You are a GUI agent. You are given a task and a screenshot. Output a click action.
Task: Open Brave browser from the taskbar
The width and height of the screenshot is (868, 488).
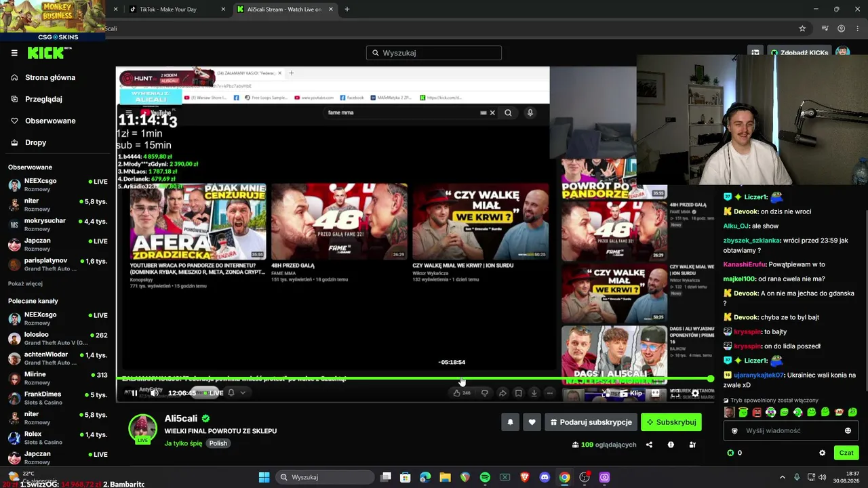524,477
